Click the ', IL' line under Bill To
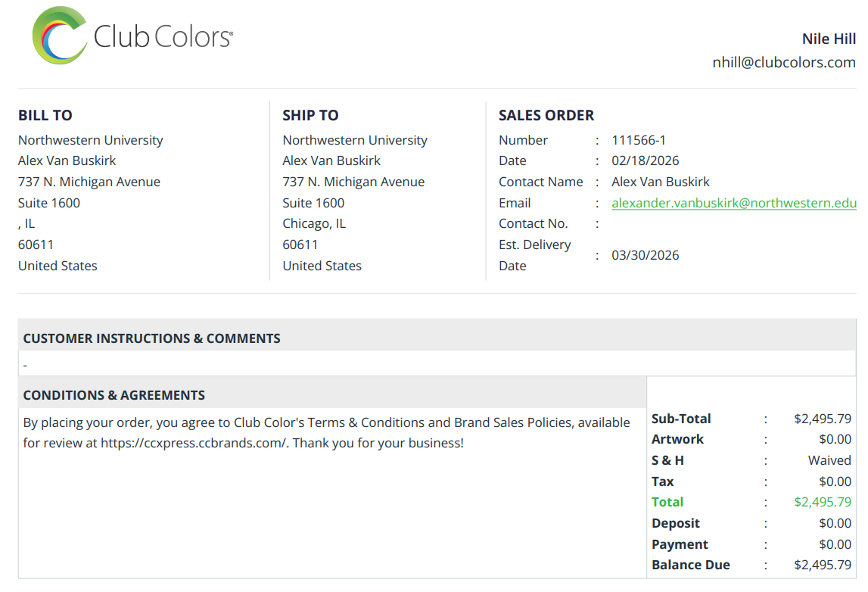The height and width of the screenshot is (592, 868). [26, 224]
